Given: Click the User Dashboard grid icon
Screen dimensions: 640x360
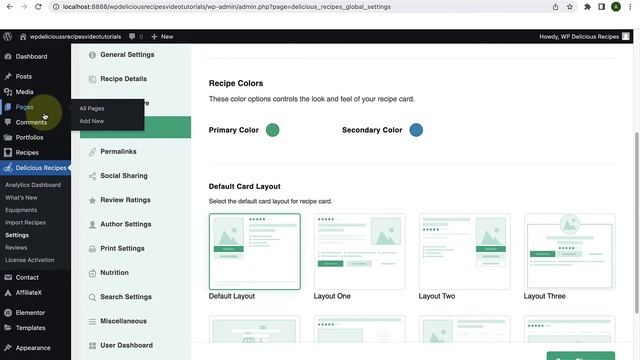Looking at the screenshot, I should pos(92,346).
